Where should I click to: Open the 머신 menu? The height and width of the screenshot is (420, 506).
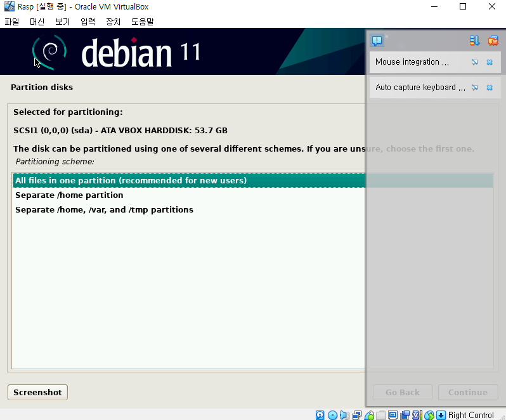tap(37, 22)
